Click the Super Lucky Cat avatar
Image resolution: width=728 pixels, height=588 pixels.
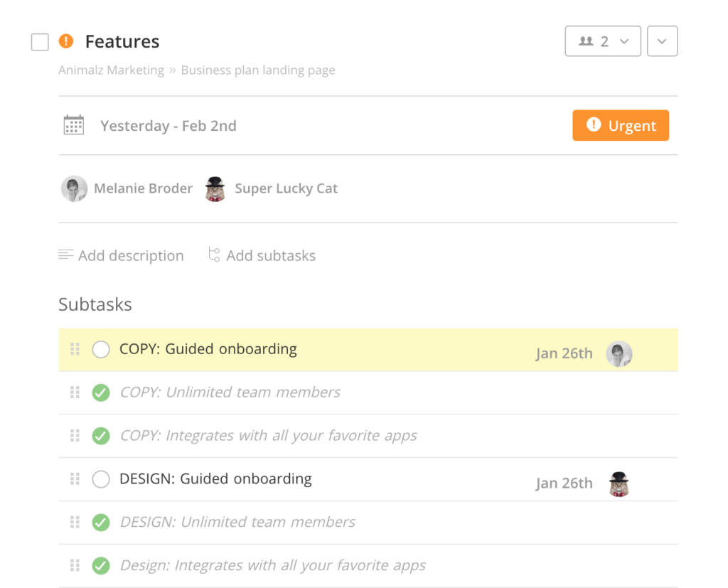point(215,188)
